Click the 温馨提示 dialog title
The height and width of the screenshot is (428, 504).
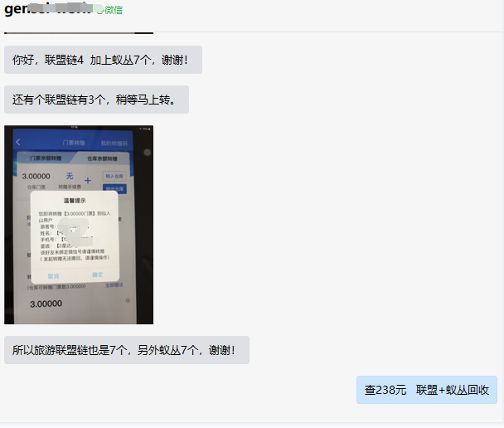pos(75,201)
